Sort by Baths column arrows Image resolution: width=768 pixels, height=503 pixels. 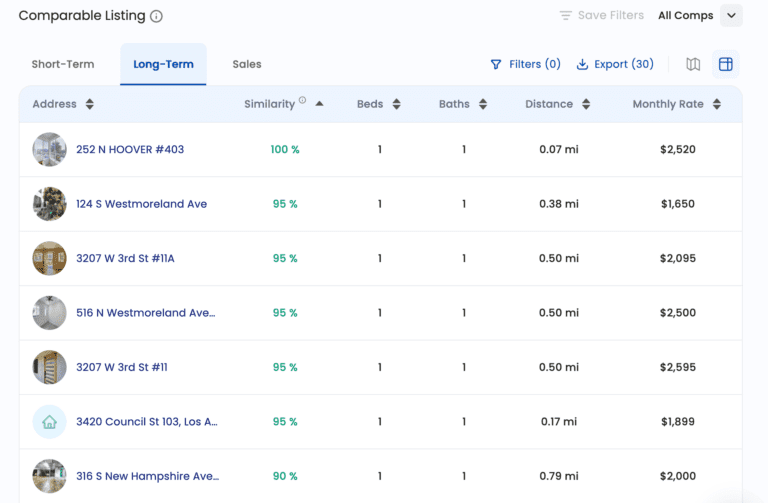point(483,104)
